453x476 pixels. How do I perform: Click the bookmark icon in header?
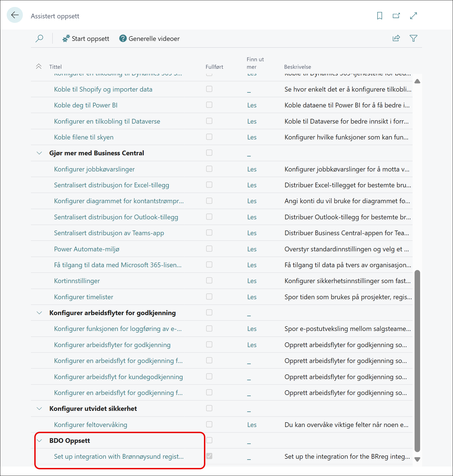[379, 16]
